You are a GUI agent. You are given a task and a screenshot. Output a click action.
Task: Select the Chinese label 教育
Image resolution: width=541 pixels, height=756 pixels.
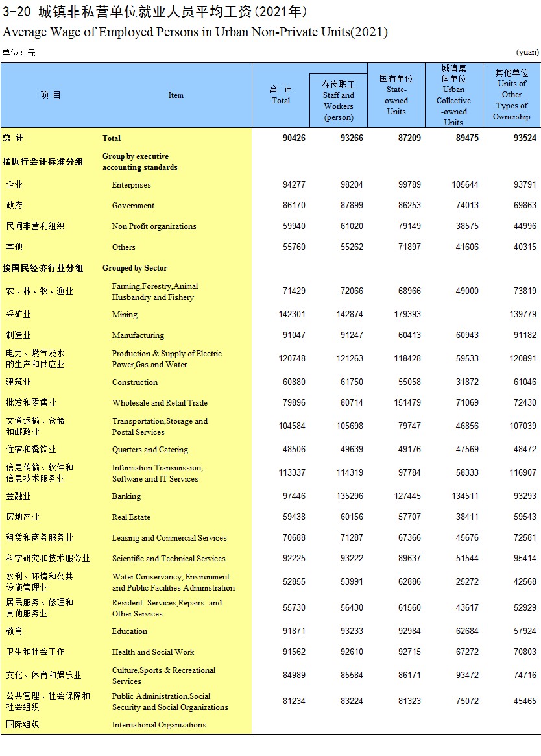click(x=14, y=631)
